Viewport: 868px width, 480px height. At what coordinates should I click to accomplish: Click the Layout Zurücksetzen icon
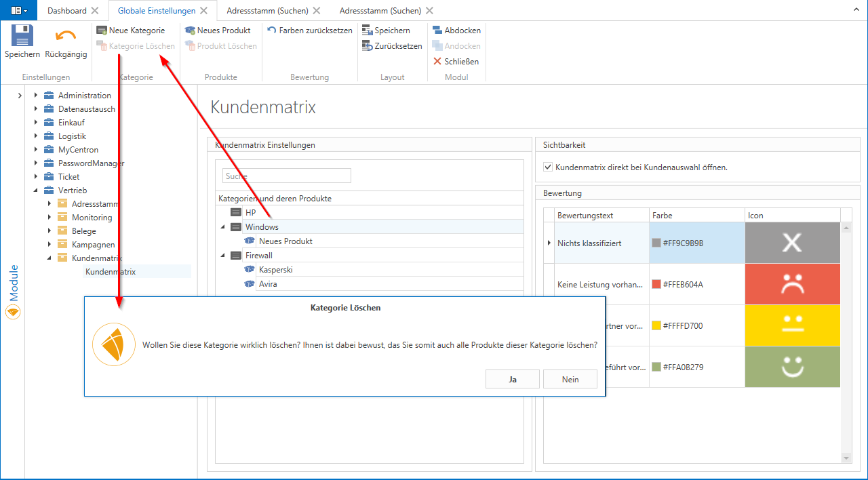point(368,46)
